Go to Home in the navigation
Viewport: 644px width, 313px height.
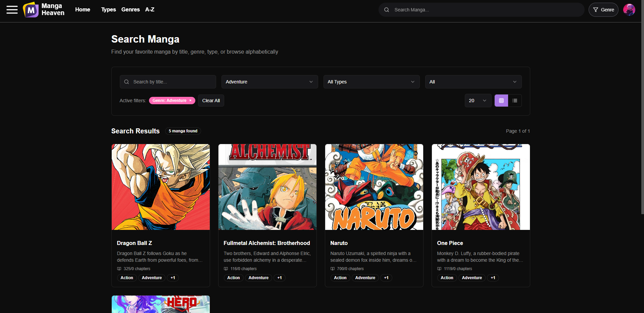[x=83, y=10]
